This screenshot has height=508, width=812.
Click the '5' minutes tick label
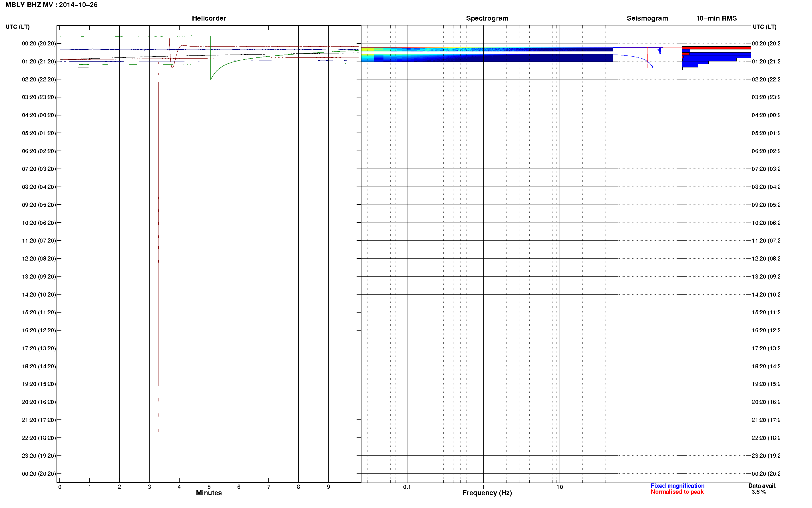pyautogui.click(x=209, y=487)
